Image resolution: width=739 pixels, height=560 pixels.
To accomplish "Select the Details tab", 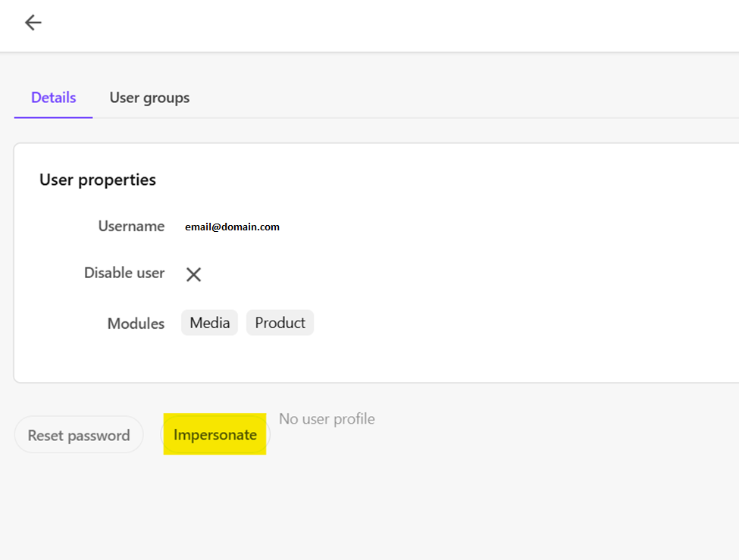I will pyautogui.click(x=53, y=98).
